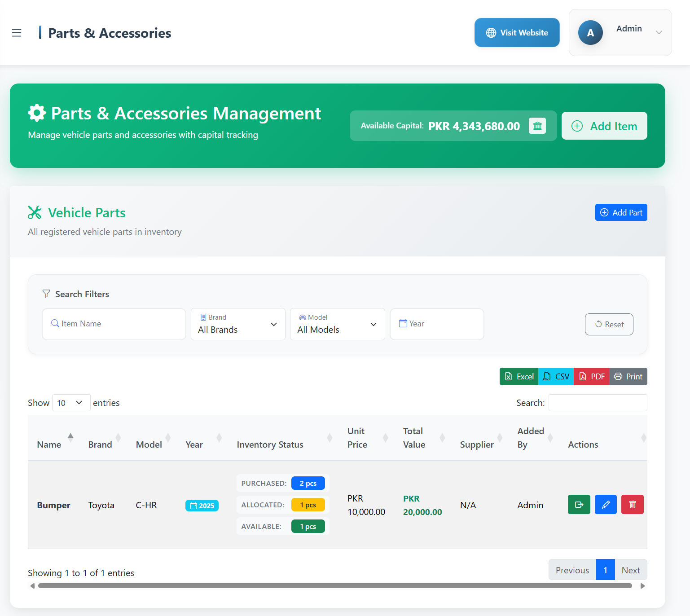Reset the search filters
The image size is (690, 616).
pyautogui.click(x=609, y=324)
